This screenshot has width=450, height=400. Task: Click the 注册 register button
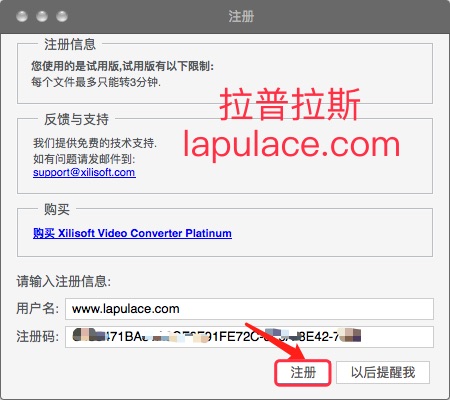click(x=303, y=372)
